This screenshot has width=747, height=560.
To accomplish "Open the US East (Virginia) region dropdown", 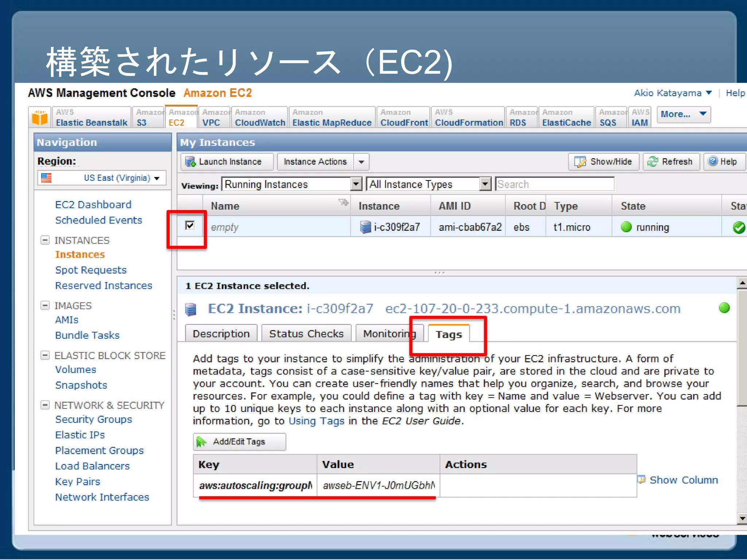I will (102, 178).
